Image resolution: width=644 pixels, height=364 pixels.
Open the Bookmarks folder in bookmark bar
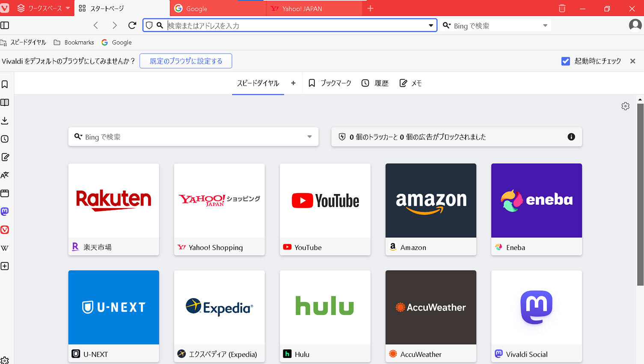(74, 42)
